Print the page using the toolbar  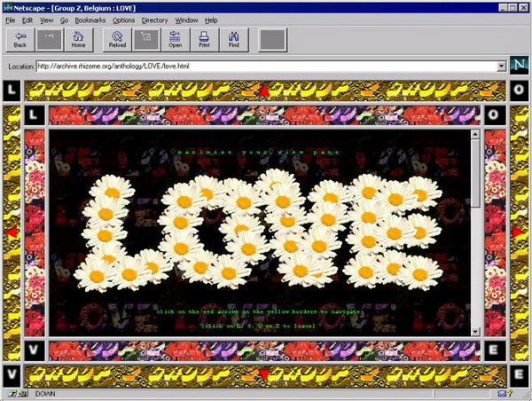click(x=204, y=38)
